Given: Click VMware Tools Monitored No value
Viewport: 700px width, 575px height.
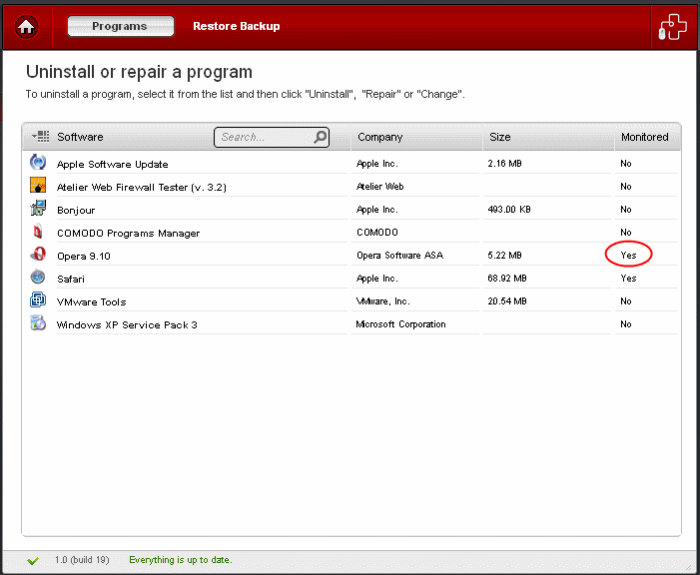Looking at the screenshot, I should [625, 301].
